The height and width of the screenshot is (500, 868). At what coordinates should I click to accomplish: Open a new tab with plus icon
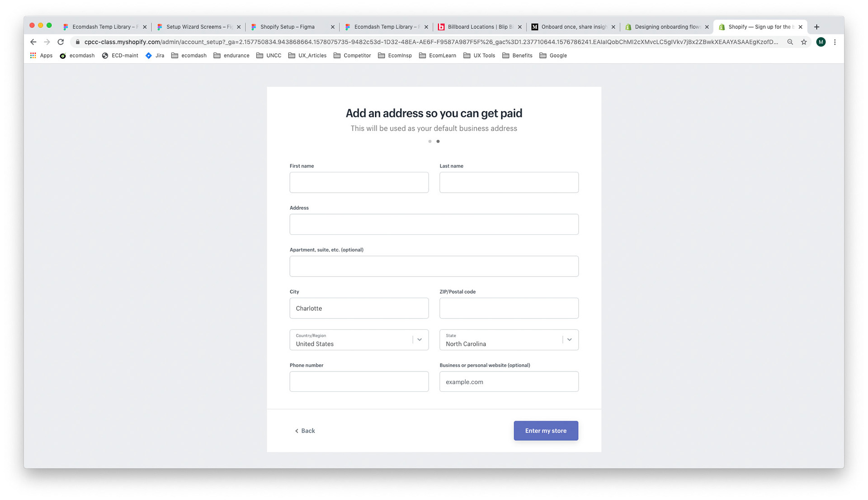[816, 27]
